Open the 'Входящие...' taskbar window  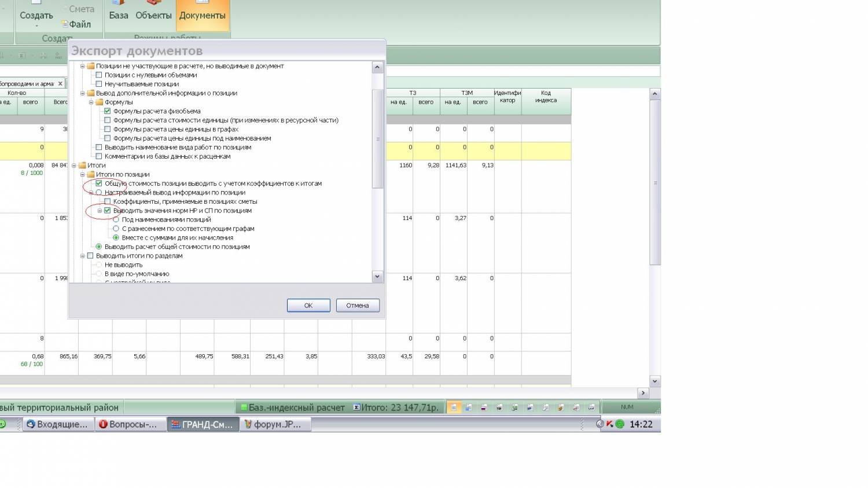[58, 424]
